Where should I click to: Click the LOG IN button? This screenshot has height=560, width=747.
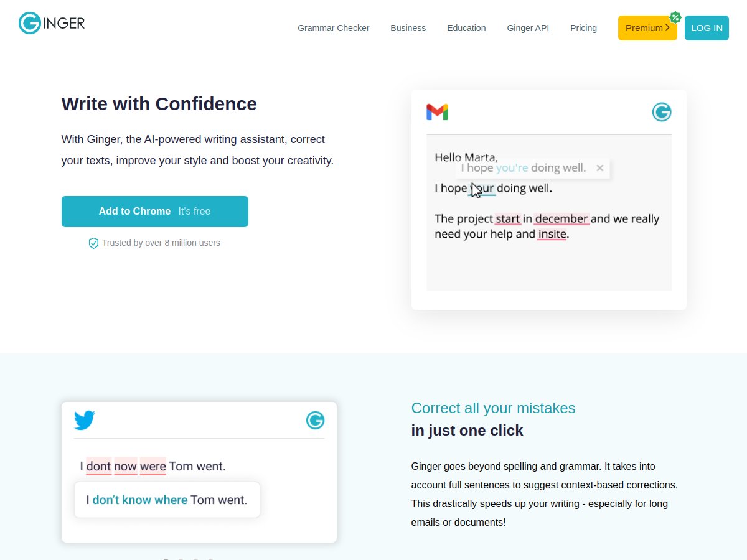707,28
